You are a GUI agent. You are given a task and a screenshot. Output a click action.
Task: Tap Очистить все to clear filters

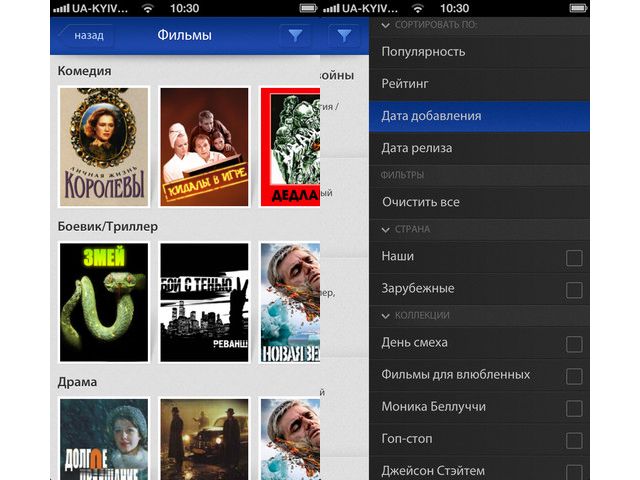pyautogui.click(x=479, y=202)
